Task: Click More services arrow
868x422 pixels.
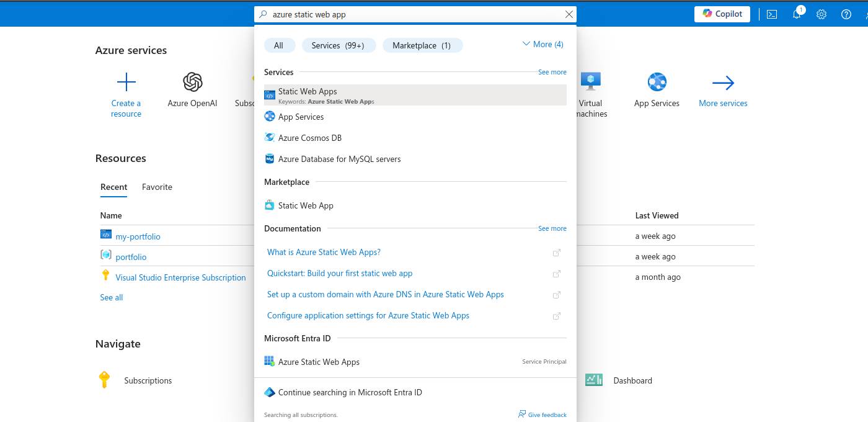Action: pyautogui.click(x=723, y=83)
